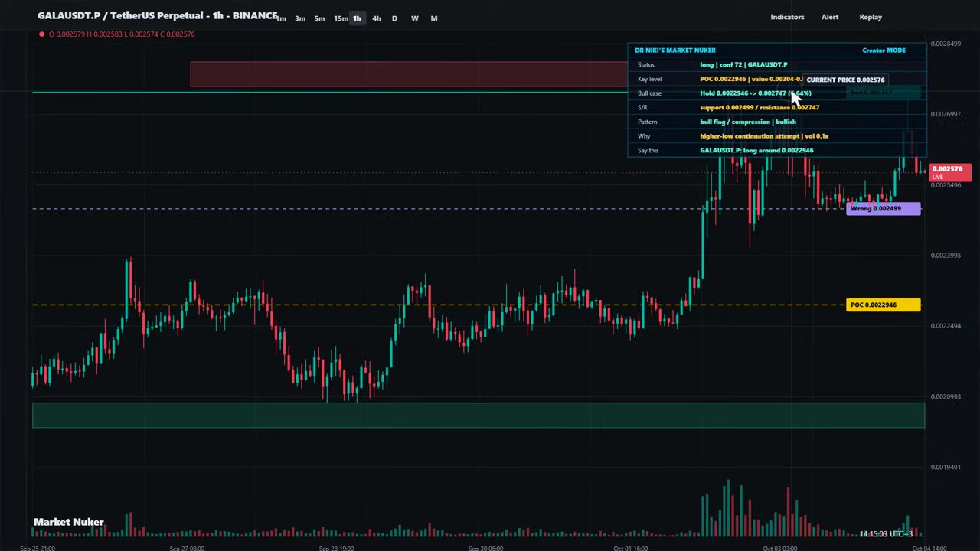
Task: Click the OHLC values readout
Action: click(x=122, y=34)
